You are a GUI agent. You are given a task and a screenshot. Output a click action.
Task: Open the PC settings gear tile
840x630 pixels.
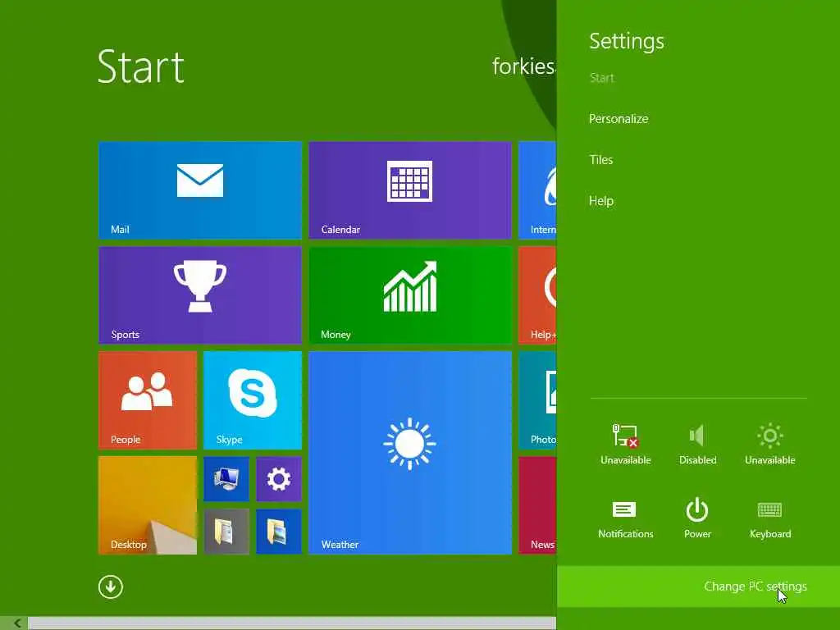(x=279, y=478)
